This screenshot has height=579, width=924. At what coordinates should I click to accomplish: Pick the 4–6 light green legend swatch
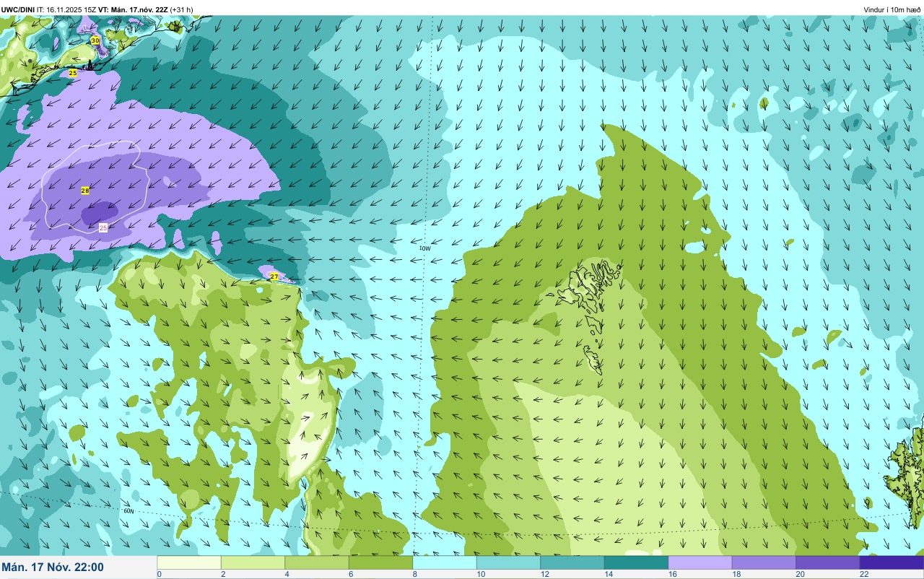coord(317,562)
